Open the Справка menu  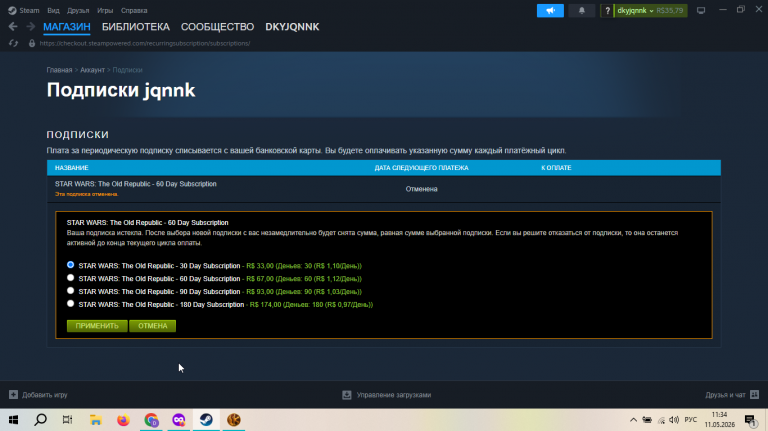134,10
